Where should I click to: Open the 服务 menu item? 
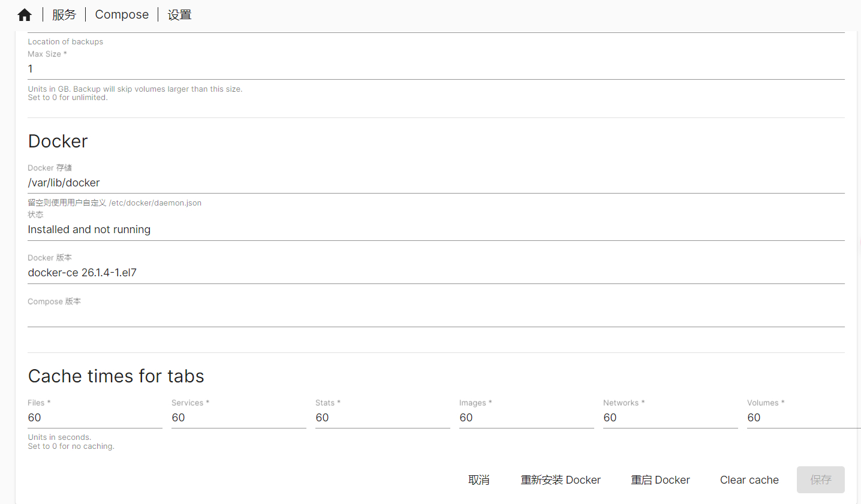(64, 14)
